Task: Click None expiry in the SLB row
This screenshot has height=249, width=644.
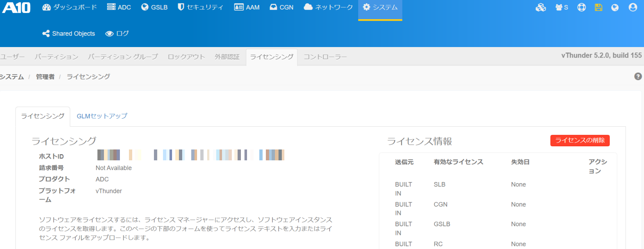Action: (518, 185)
